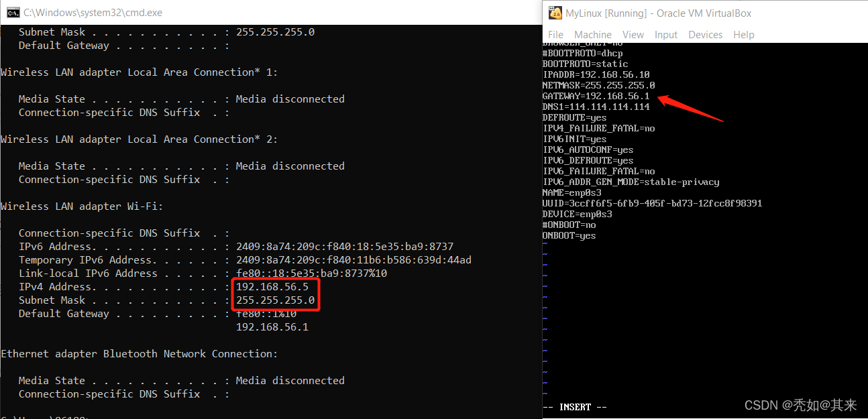Open the View menu in VirtualBox
Screen dimensions: 868x419
tap(633, 35)
